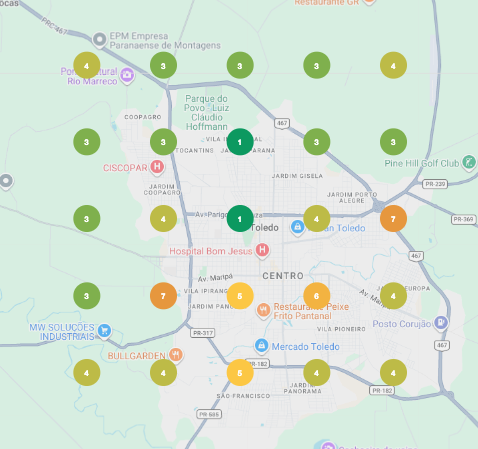
Task: Select the 3 marker below EPM Empresa label
Action: click(163, 65)
